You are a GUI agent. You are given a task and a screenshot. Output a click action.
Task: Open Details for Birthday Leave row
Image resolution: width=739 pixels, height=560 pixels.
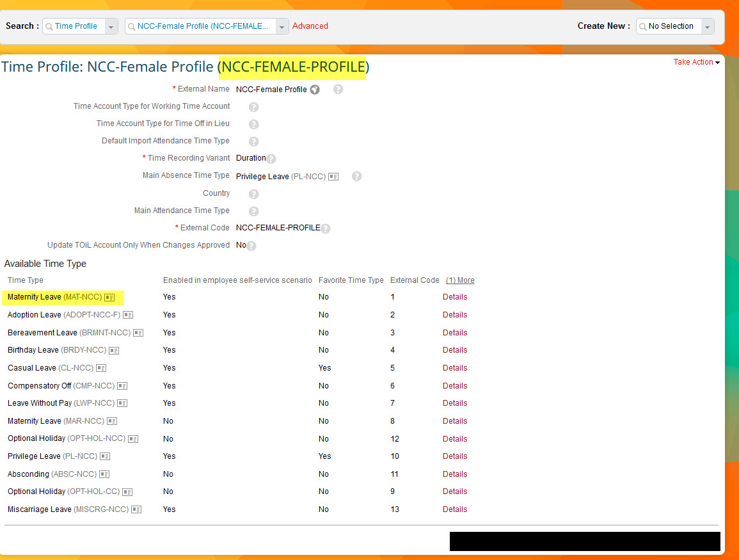tap(455, 350)
